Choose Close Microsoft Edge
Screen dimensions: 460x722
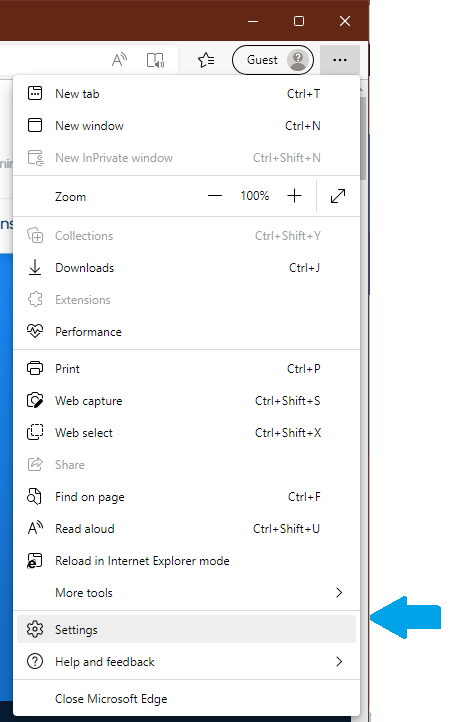coord(186,699)
